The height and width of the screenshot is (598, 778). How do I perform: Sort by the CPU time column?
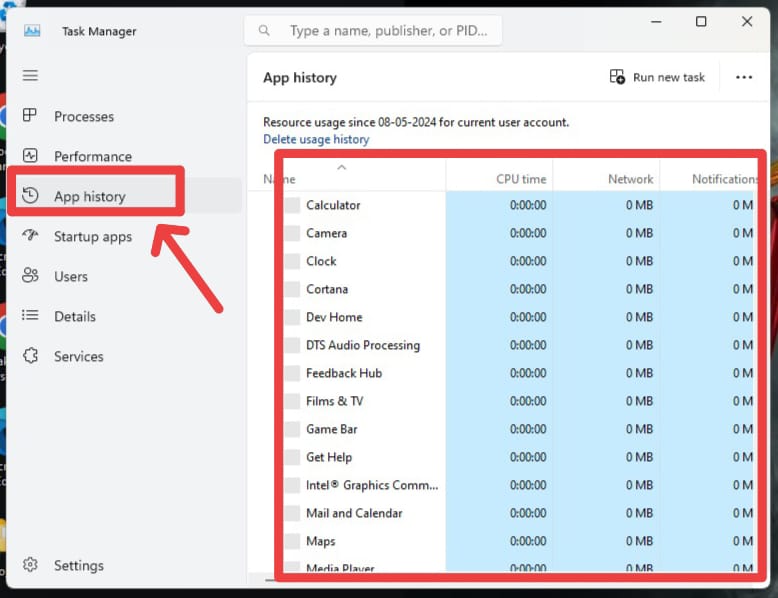521,179
